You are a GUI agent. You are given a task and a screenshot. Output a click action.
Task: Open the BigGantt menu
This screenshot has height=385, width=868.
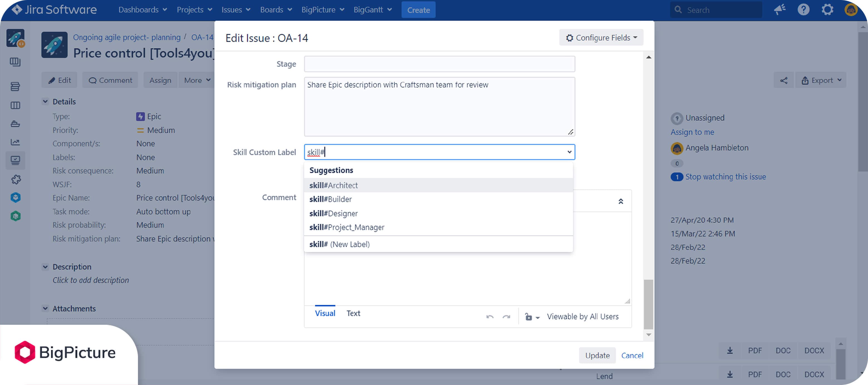coord(373,9)
